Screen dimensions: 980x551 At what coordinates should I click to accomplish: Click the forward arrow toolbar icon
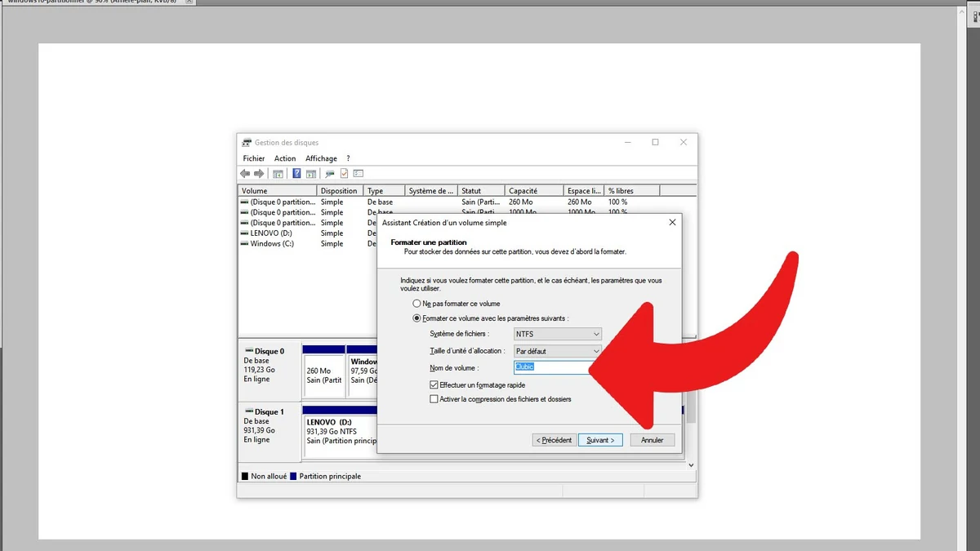click(259, 174)
